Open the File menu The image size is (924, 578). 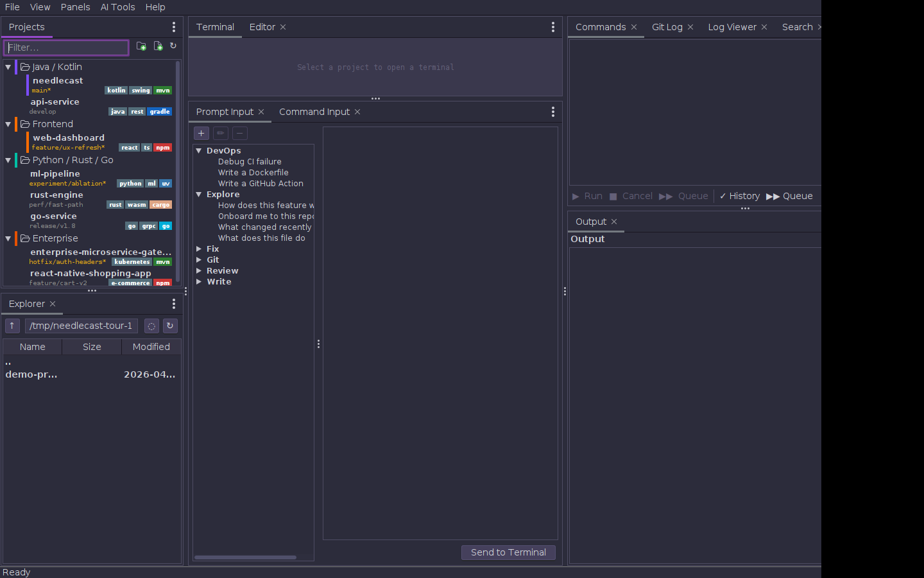click(12, 7)
